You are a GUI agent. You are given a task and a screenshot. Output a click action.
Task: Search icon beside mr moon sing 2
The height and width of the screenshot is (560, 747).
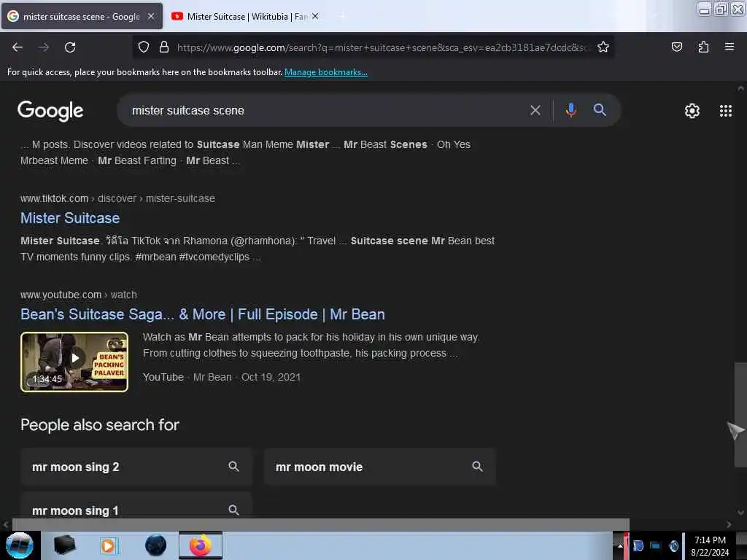tap(233, 467)
